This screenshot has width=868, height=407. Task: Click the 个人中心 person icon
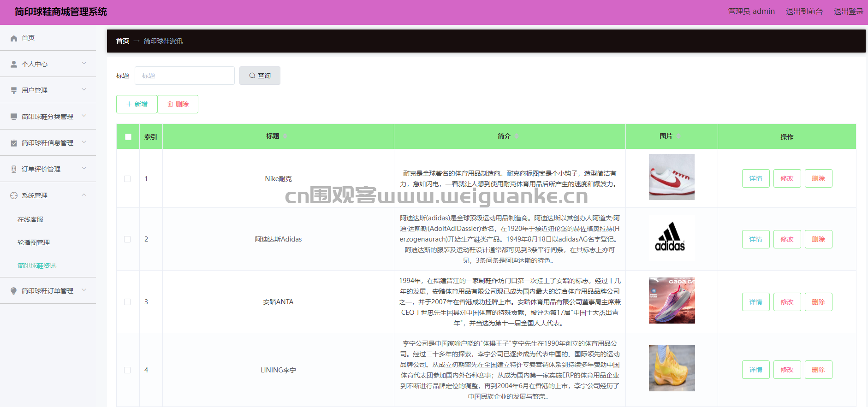pyautogui.click(x=14, y=65)
